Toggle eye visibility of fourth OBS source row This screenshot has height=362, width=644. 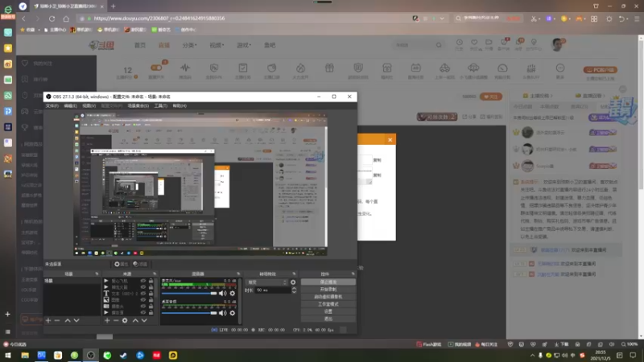coord(143,300)
